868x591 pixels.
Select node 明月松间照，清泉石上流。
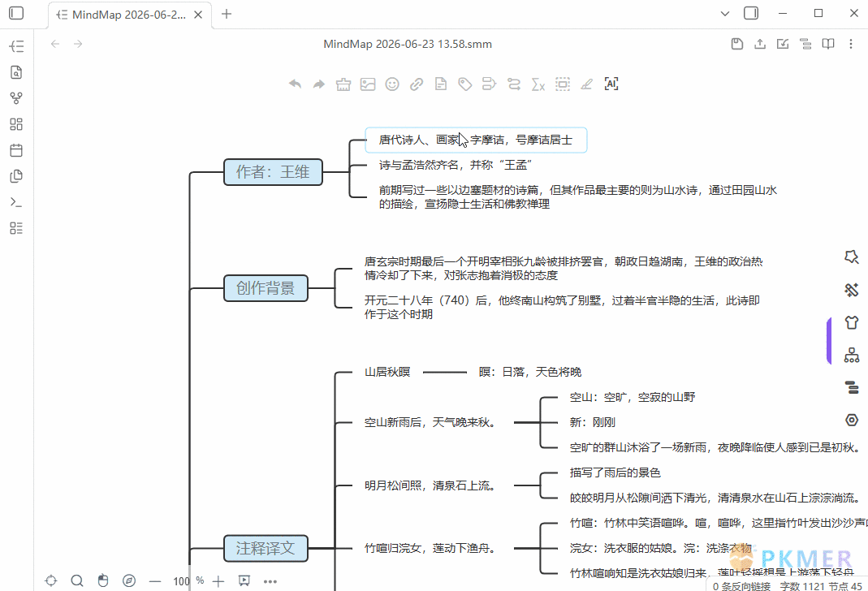(430, 485)
